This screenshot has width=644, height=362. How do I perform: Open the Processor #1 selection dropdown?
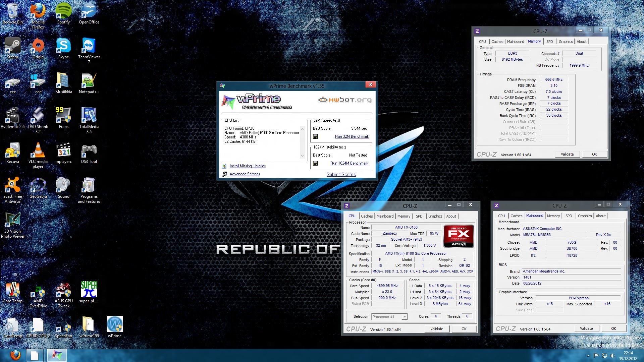(389, 317)
